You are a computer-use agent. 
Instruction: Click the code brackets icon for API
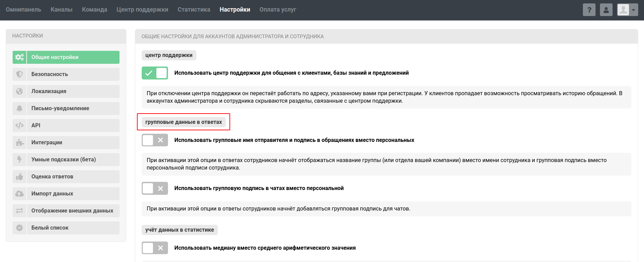19,126
